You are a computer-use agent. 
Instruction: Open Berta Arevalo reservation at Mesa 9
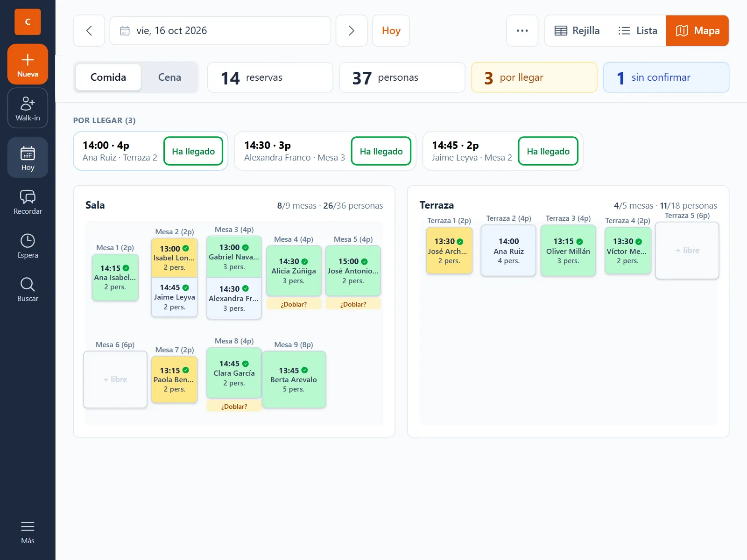pyautogui.click(x=294, y=379)
